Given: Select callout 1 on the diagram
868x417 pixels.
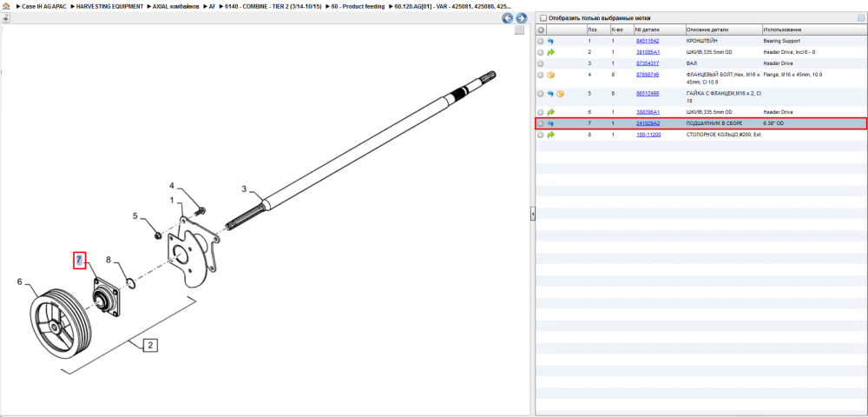Looking at the screenshot, I should (172, 200).
